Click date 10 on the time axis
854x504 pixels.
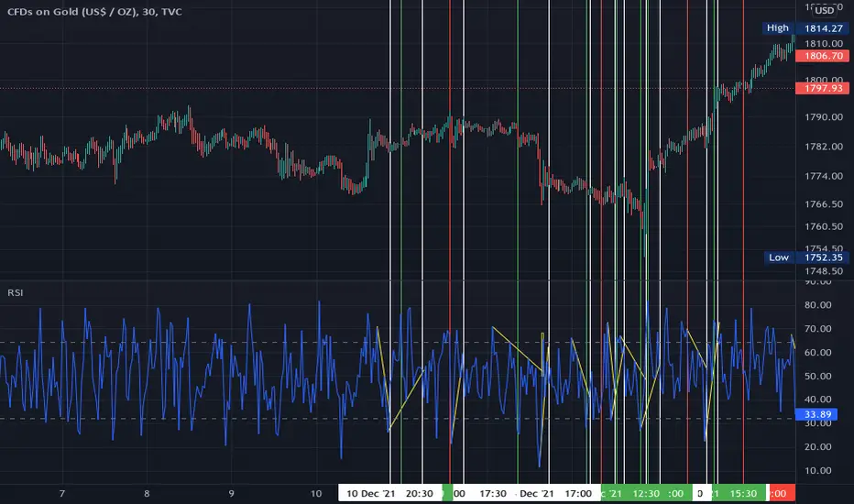point(316,494)
